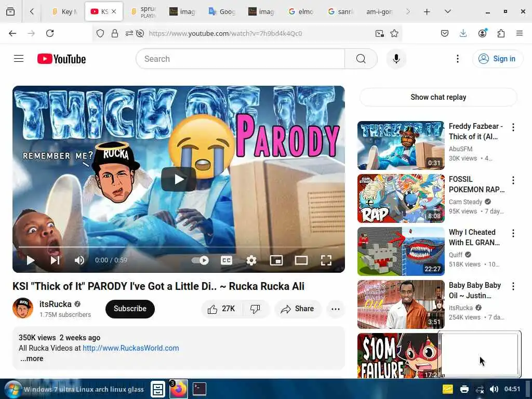Image resolution: width=532 pixels, height=399 pixels.
Task: Switch to the am-i-gor browser tab
Action: point(379,11)
